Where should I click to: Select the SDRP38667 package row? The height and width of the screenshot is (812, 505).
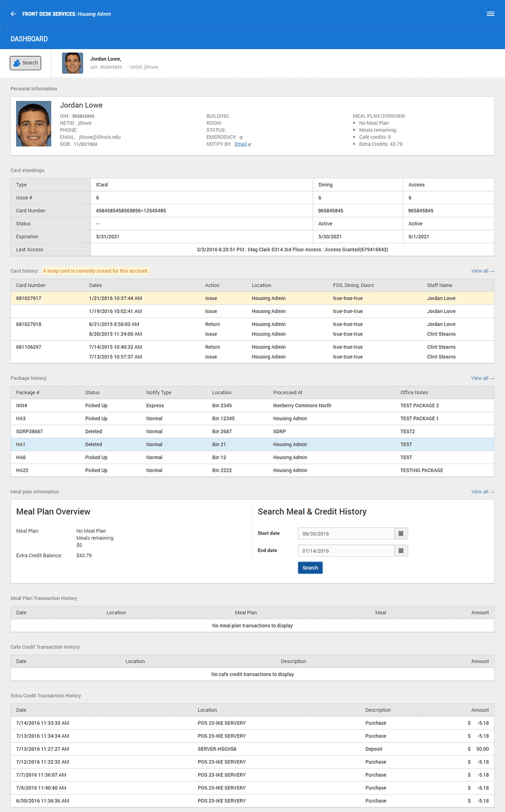[252, 431]
